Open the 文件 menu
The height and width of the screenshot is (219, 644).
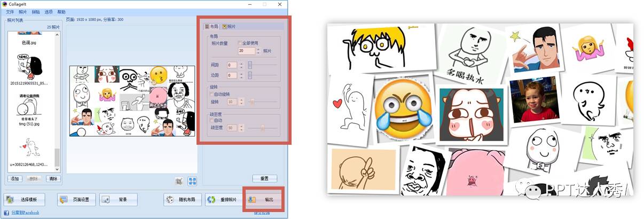(x=10, y=11)
